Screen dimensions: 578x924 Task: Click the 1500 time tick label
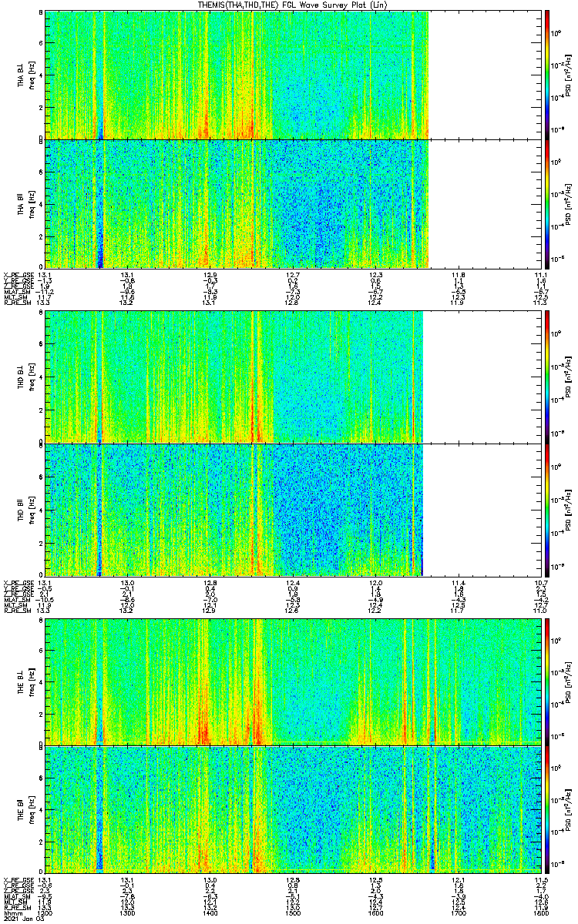(x=293, y=912)
